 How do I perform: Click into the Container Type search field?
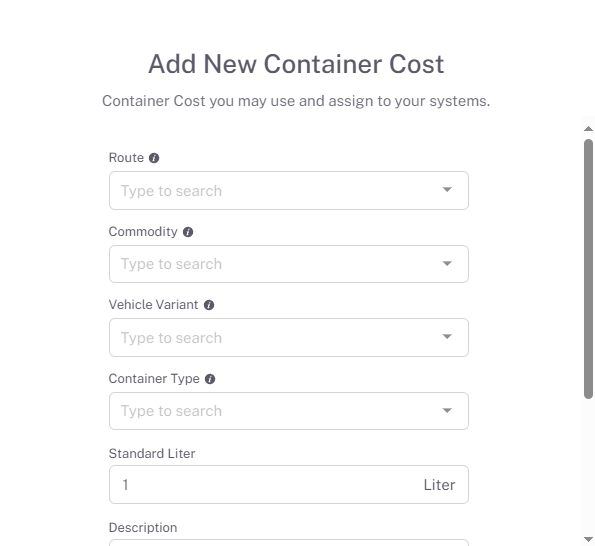289,411
